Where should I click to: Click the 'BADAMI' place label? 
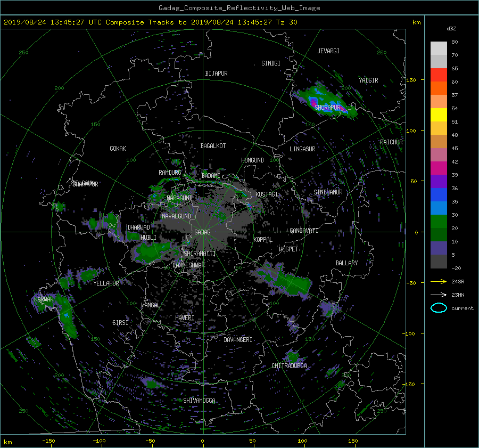pyautogui.click(x=211, y=176)
